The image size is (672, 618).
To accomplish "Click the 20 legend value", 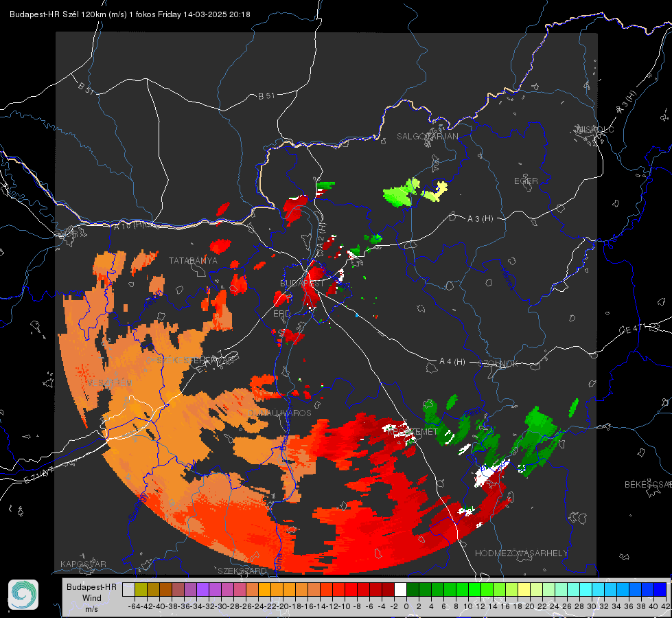I will pos(530,606).
